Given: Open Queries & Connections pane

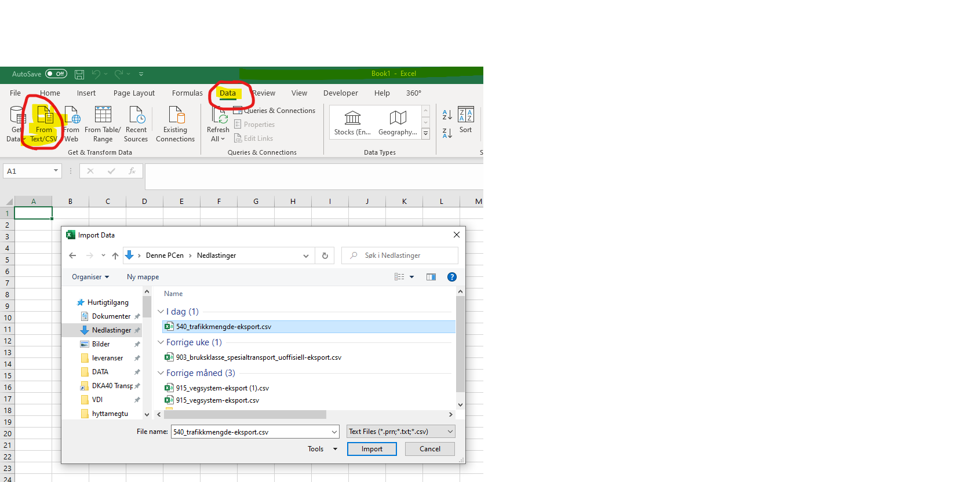Looking at the screenshot, I should (x=274, y=111).
